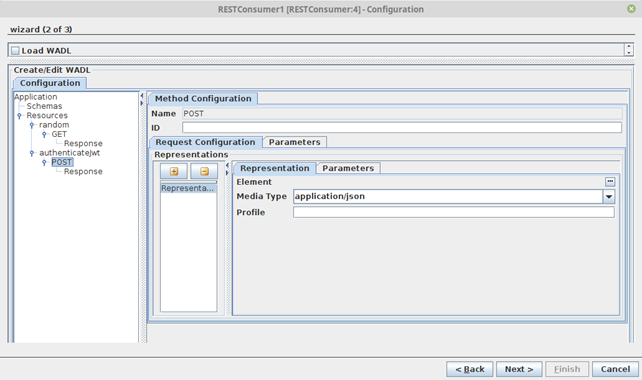
Task: Click the Back button
Action: tap(470, 369)
